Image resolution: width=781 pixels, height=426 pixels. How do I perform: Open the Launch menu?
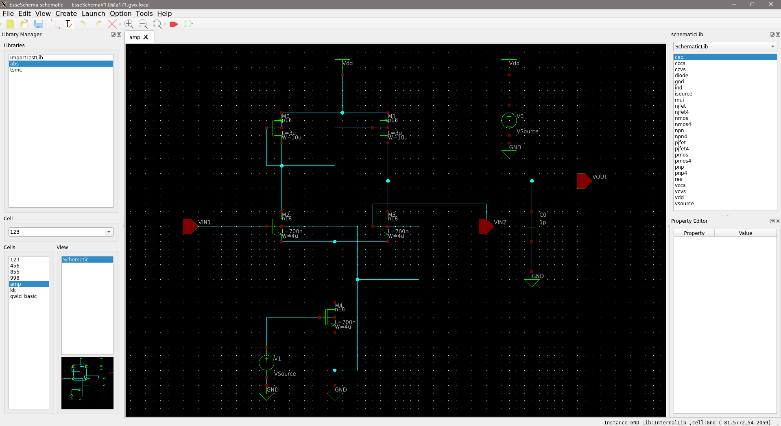92,13
